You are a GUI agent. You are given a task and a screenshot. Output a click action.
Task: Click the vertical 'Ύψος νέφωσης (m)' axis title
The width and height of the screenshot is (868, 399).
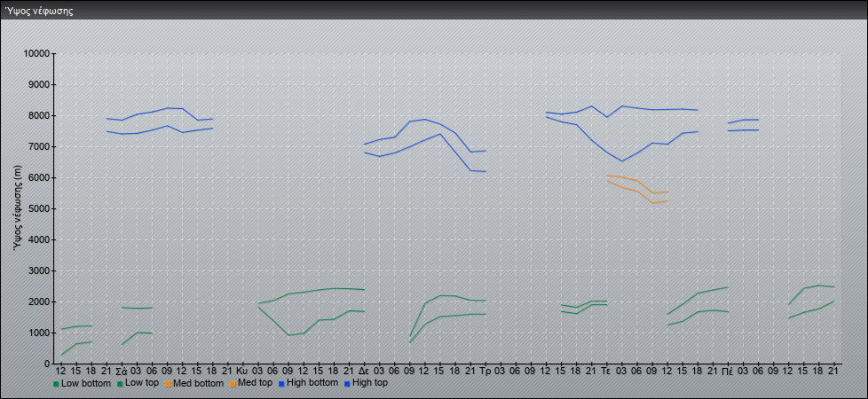tap(19, 208)
